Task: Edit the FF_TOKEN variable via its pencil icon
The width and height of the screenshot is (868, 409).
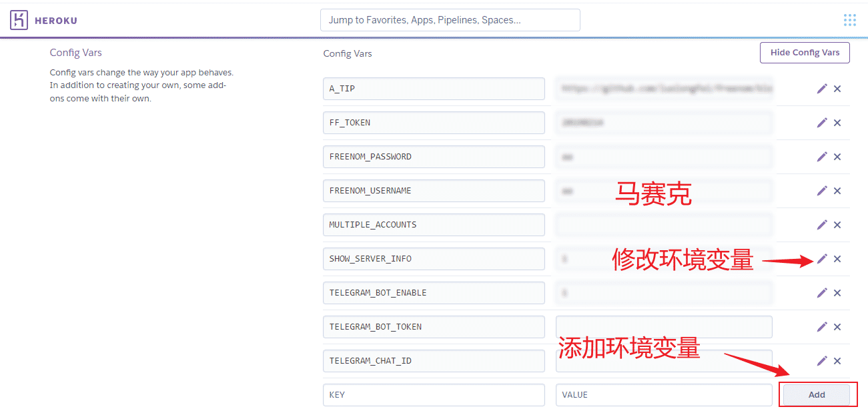Action: [x=822, y=122]
